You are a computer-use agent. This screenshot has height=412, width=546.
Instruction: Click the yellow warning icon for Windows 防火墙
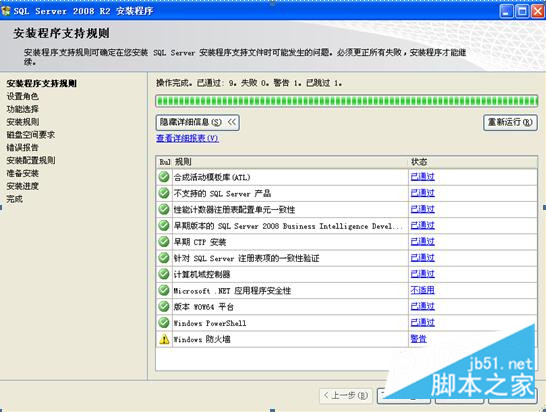tap(164, 339)
